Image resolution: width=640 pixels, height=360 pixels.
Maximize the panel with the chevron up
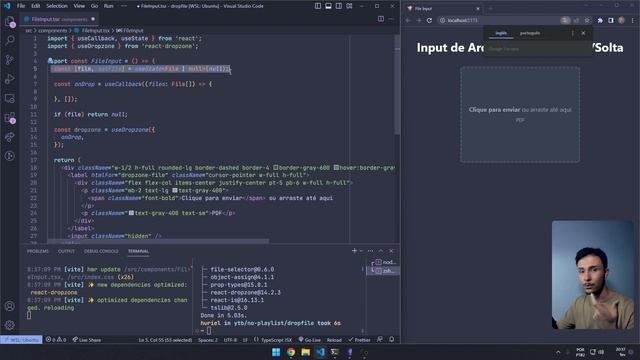[381, 251]
